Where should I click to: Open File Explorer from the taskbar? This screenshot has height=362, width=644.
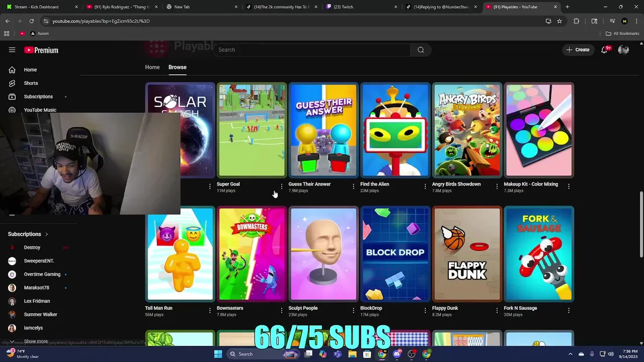pos(352,354)
